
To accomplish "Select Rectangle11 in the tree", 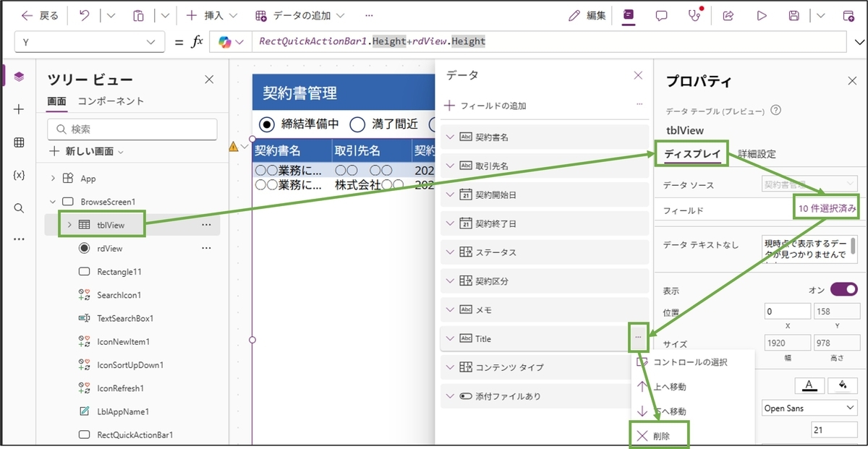I will pyautogui.click(x=119, y=272).
